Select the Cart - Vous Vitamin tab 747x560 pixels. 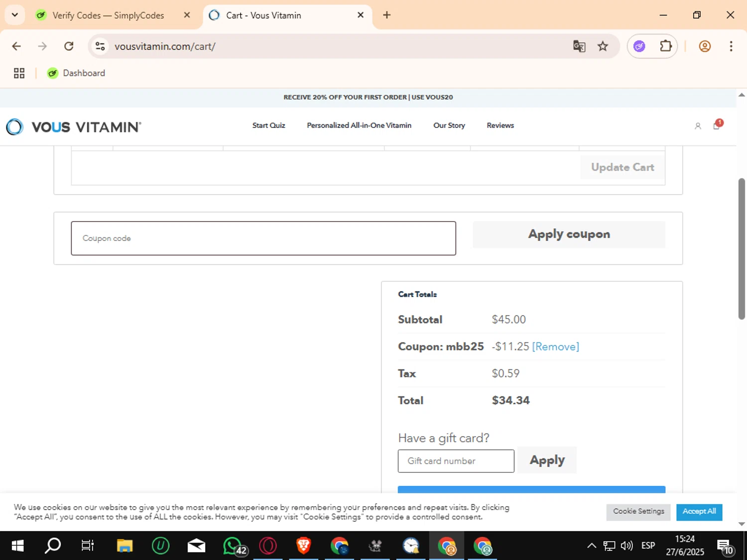pyautogui.click(x=263, y=15)
